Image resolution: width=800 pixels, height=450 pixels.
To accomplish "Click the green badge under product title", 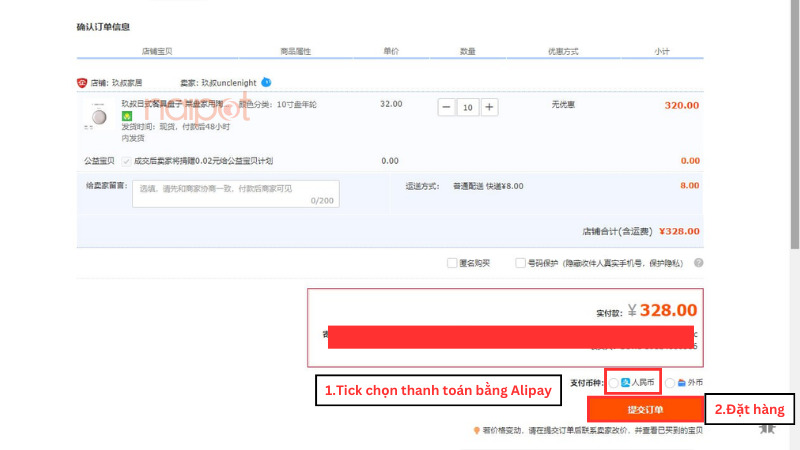I will pyautogui.click(x=127, y=116).
